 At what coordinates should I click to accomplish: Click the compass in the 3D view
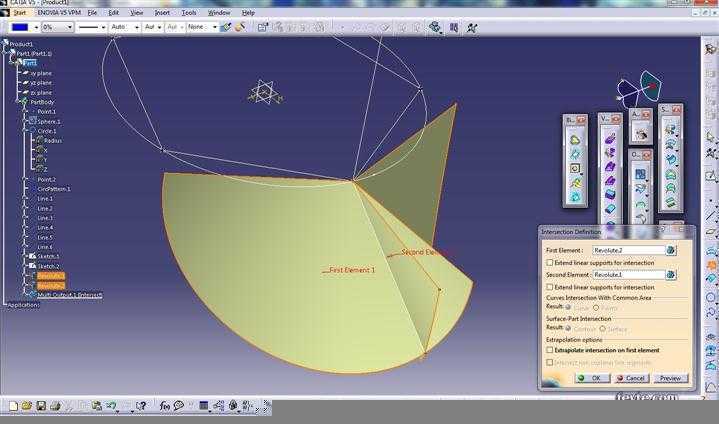639,88
